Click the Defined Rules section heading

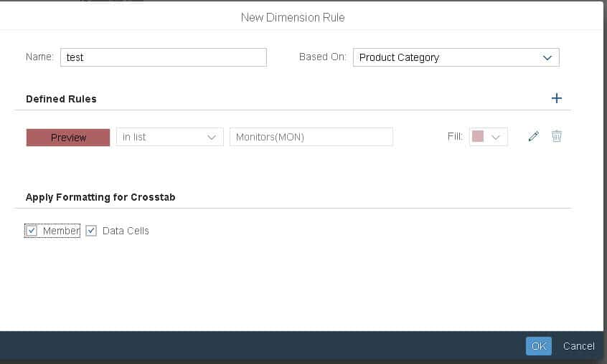tap(61, 99)
